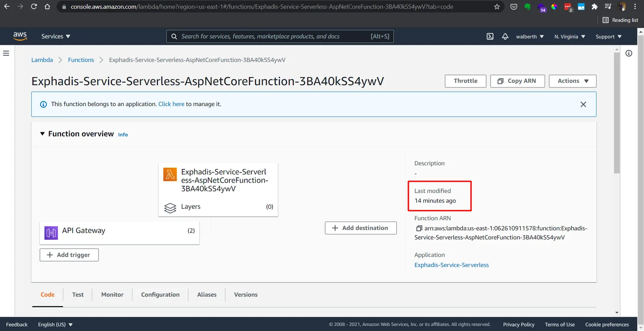Viewport: 644px width, 331px height.
Task: Open the walberth account menu
Action: click(530, 37)
